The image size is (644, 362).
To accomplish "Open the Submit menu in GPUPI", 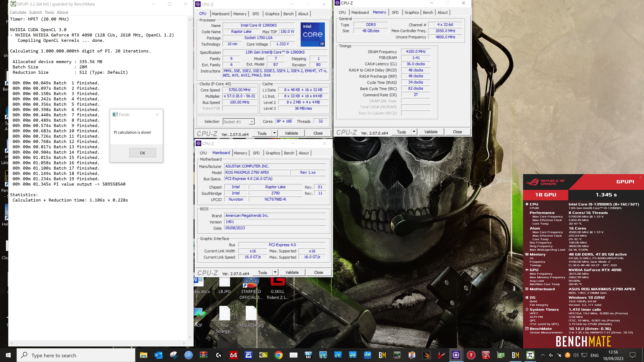I will pyautogui.click(x=36, y=12).
